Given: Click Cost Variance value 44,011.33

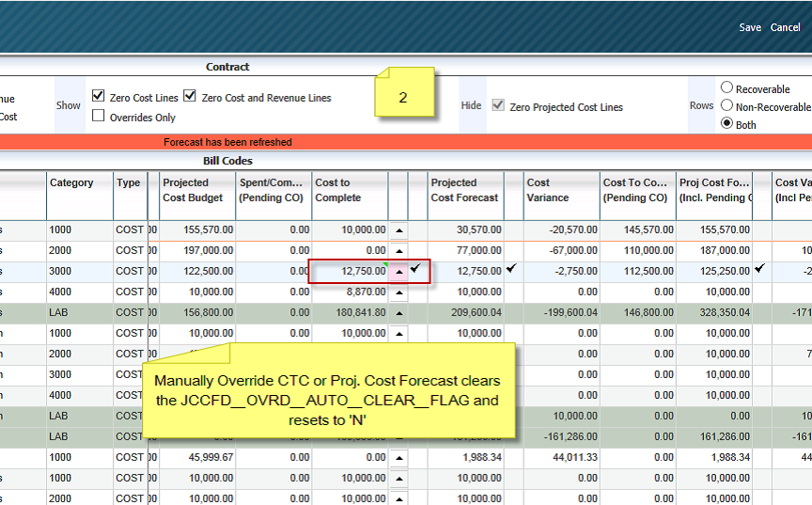Looking at the screenshot, I should (575, 458).
